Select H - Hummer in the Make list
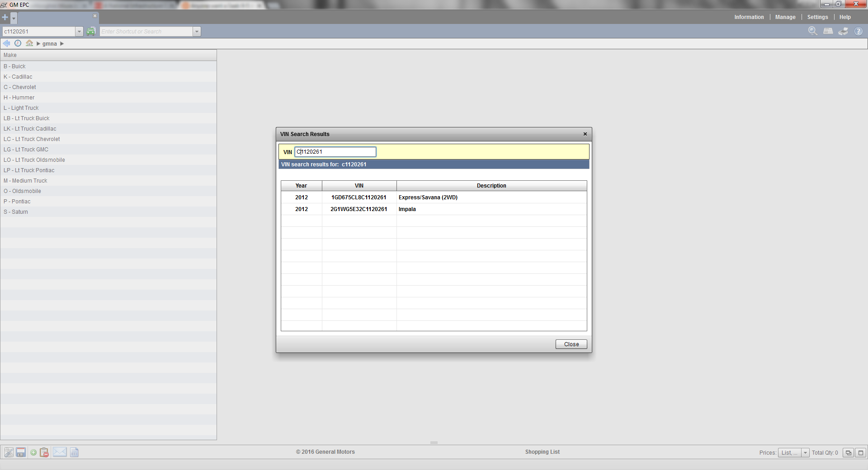 (x=108, y=98)
